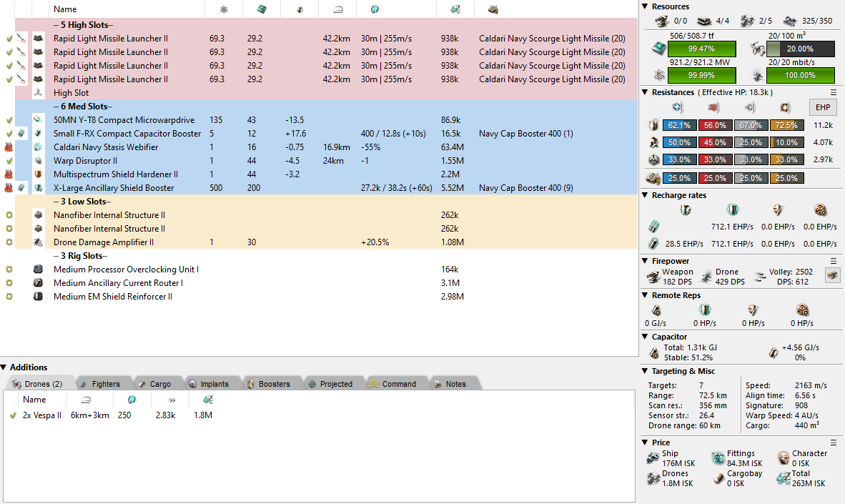
Task: Toggle the 2x Vespa II drone checkmark
Action: coord(12,415)
